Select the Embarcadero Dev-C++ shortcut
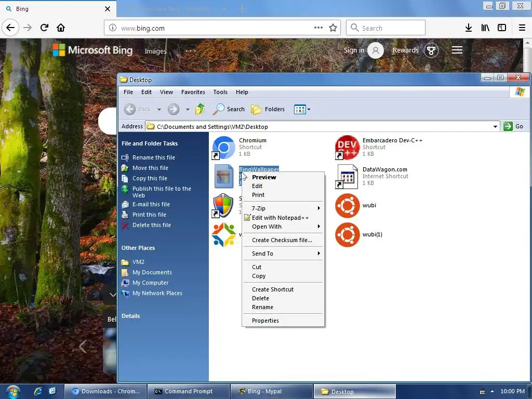 (347, 147)
